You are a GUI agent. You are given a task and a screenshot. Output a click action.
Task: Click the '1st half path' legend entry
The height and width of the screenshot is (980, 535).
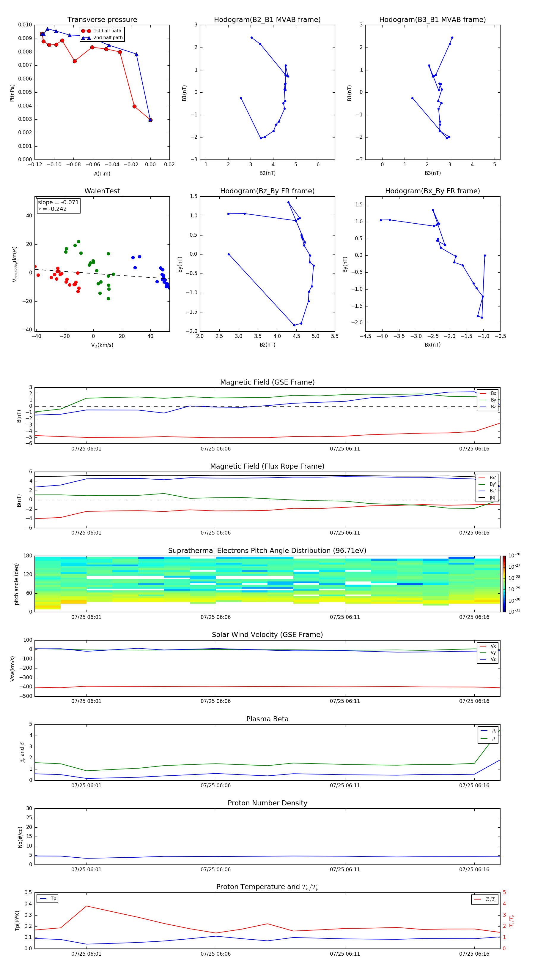(x=102, y=31)
